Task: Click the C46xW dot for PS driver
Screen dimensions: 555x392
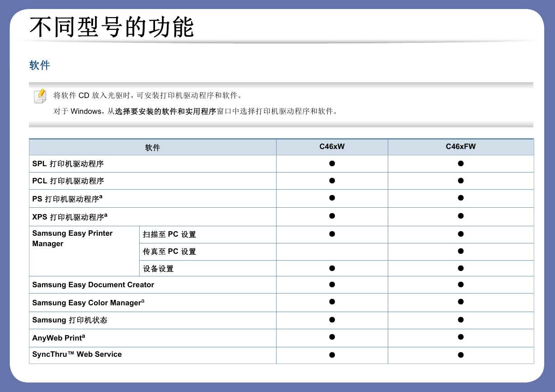Action: pos(332,198)
